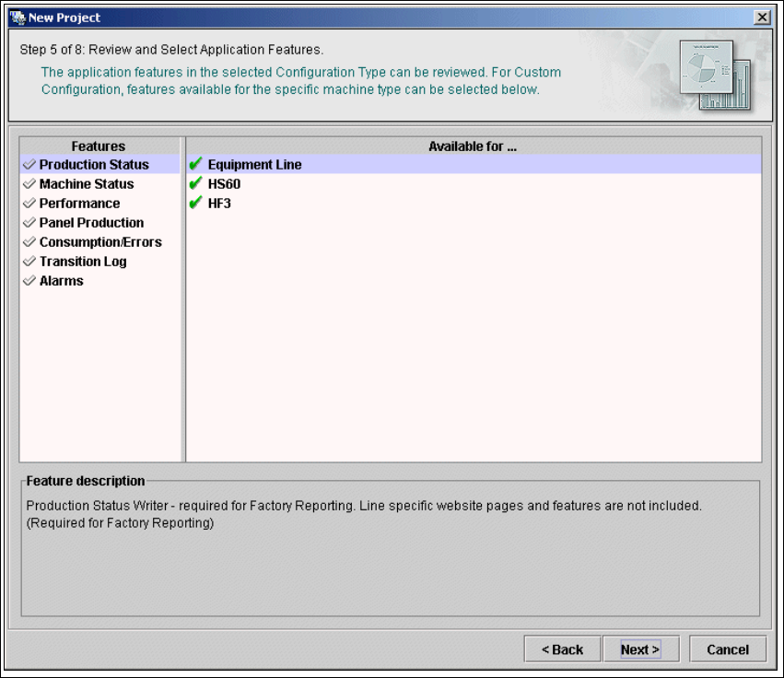The height and width of the screenshot is (678, 784).
Task: Click the checkmark icon beside Transition Log
Action: click(x=29, y=261)
